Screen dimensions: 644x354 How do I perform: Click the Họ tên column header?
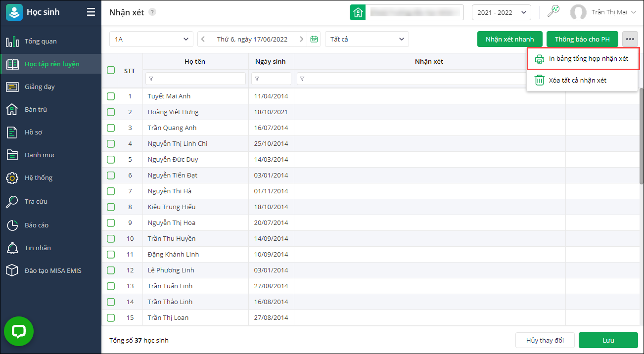(195, 62)
